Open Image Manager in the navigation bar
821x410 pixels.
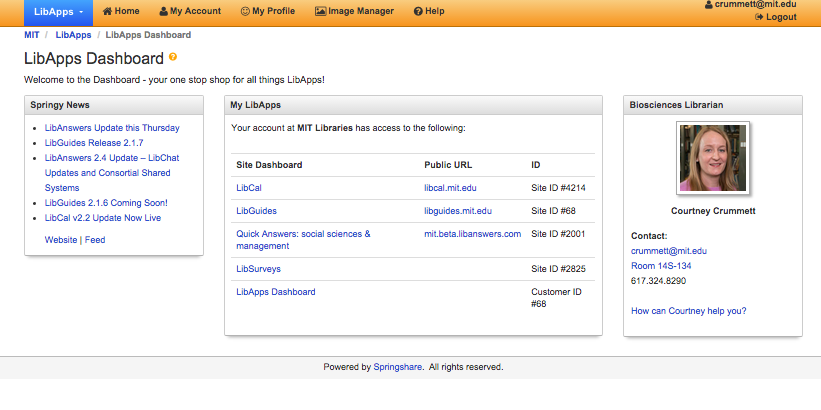354,11
